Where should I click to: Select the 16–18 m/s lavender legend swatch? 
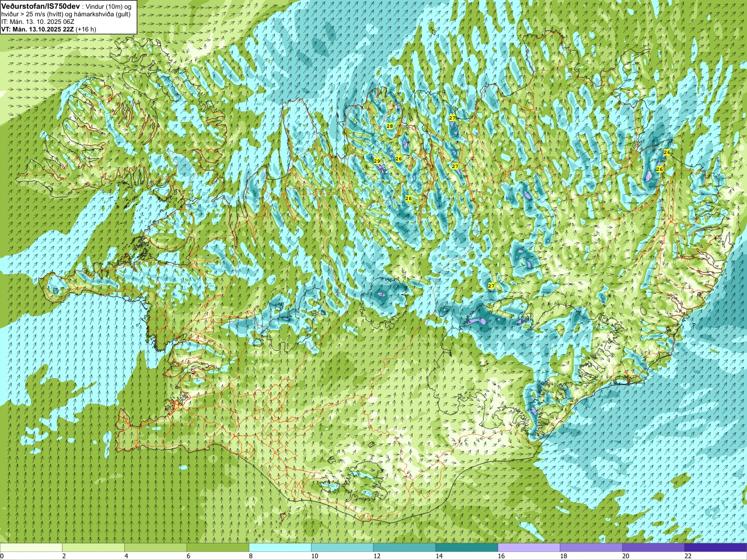coord(529,548)
